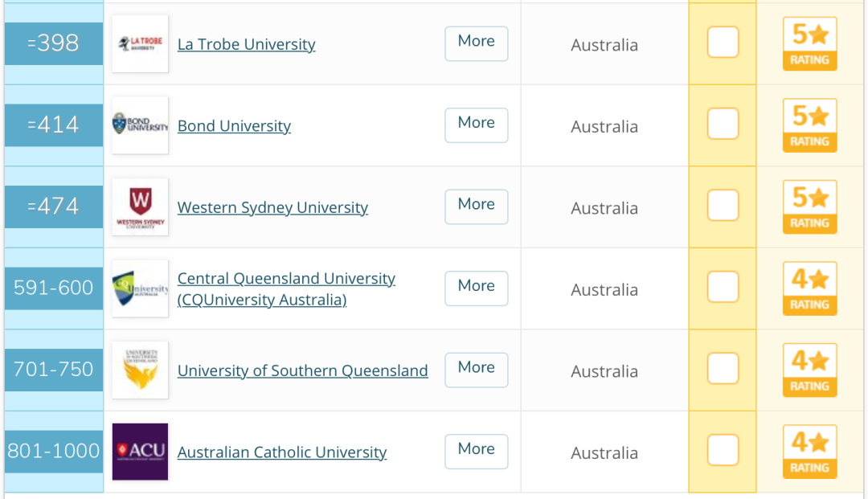Show More info for Australian Catholic University

pos(476,452)
